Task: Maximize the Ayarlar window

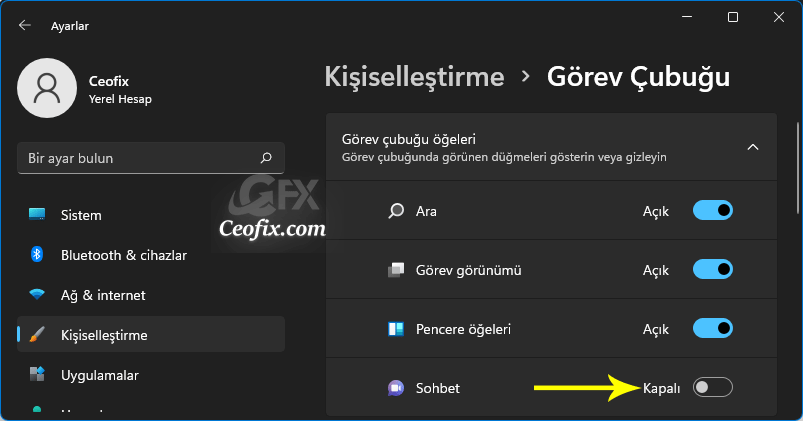Action: coord(733,17)
